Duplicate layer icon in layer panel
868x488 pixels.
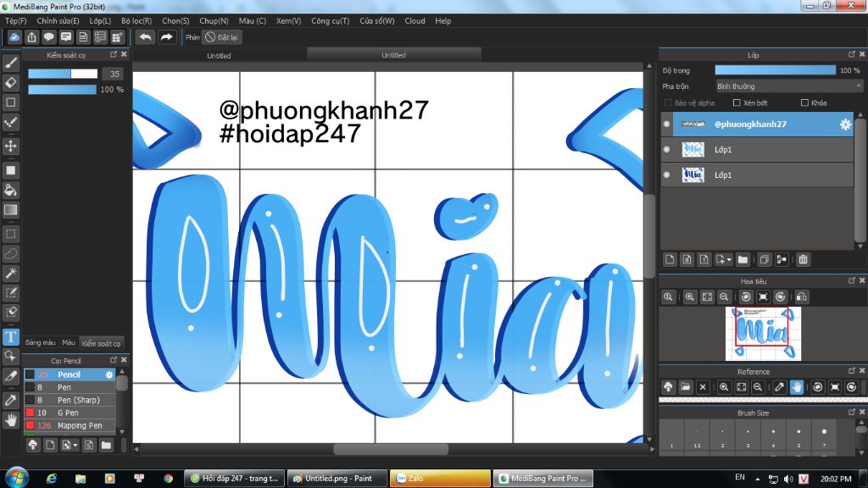[764, 259]
